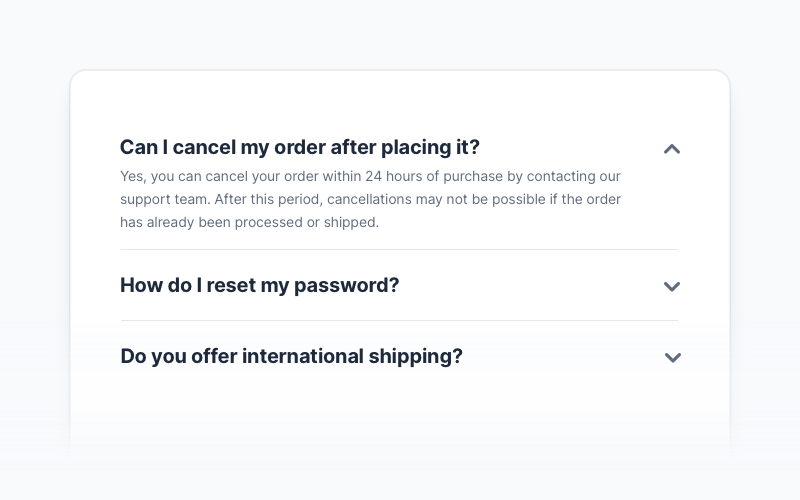800x500 pixels.
Task: Click the "Can I cancel my order after placing it?" heading
Action: pyautogui.click(x=299, y=147)
